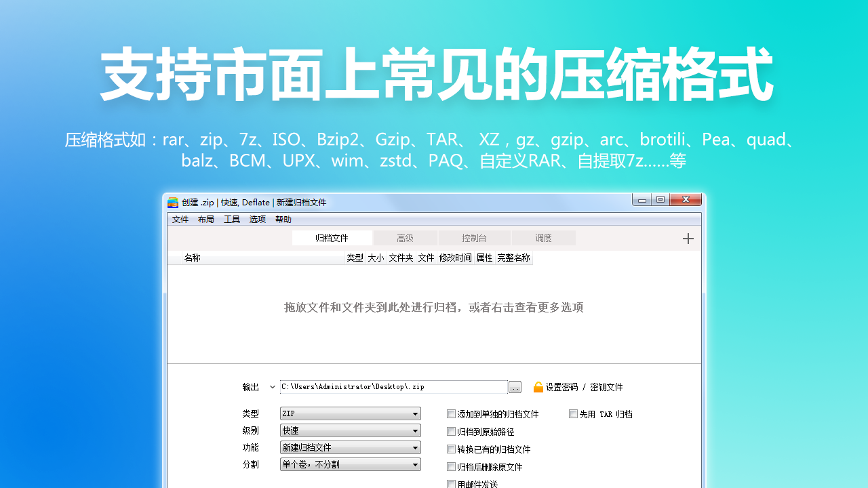Click the + icon to add a new tab
Viewport: 868px width, 488px height.
click(x=688, y=239)
